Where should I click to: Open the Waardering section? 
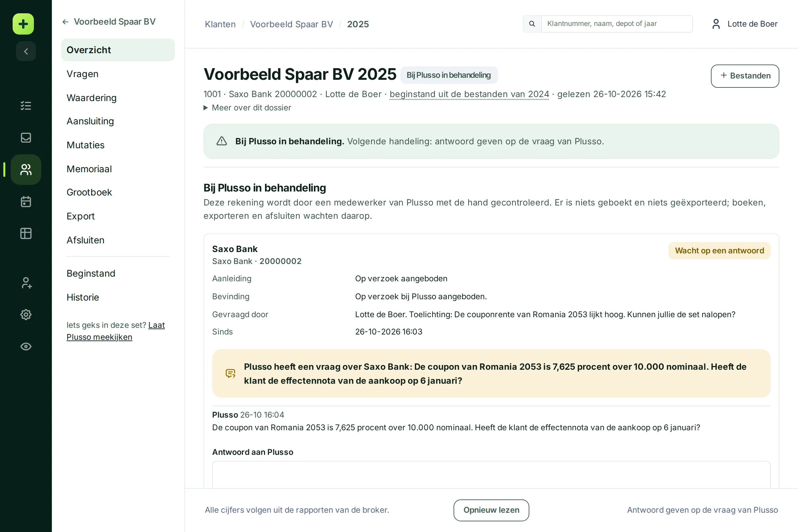click(118, 98)
